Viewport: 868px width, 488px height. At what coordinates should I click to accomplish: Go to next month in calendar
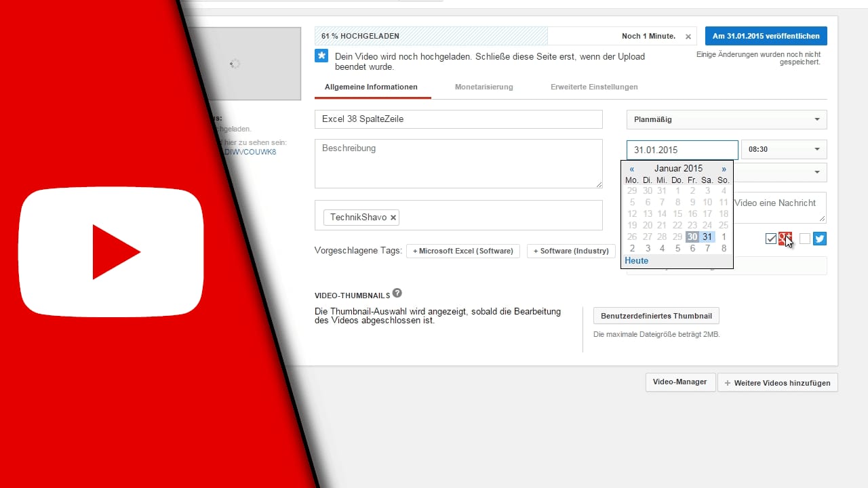coord(724,169)
